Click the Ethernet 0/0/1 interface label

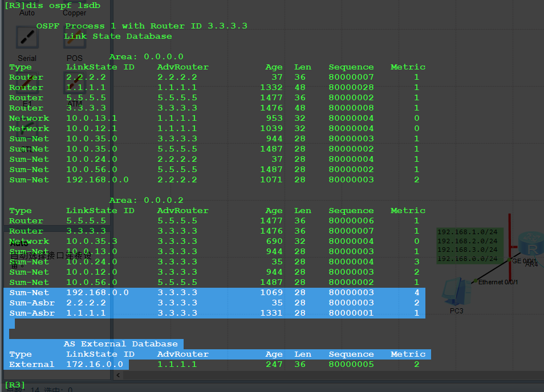498,282
